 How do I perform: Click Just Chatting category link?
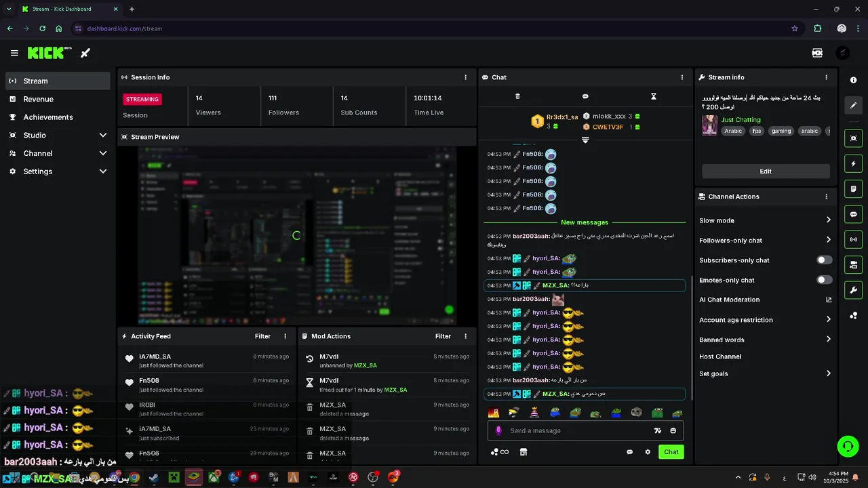tap(741, 120)
